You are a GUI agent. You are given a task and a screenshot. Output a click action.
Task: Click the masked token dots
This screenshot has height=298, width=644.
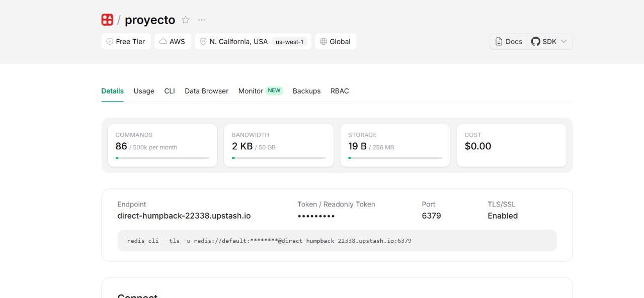(x=316, y=216)
